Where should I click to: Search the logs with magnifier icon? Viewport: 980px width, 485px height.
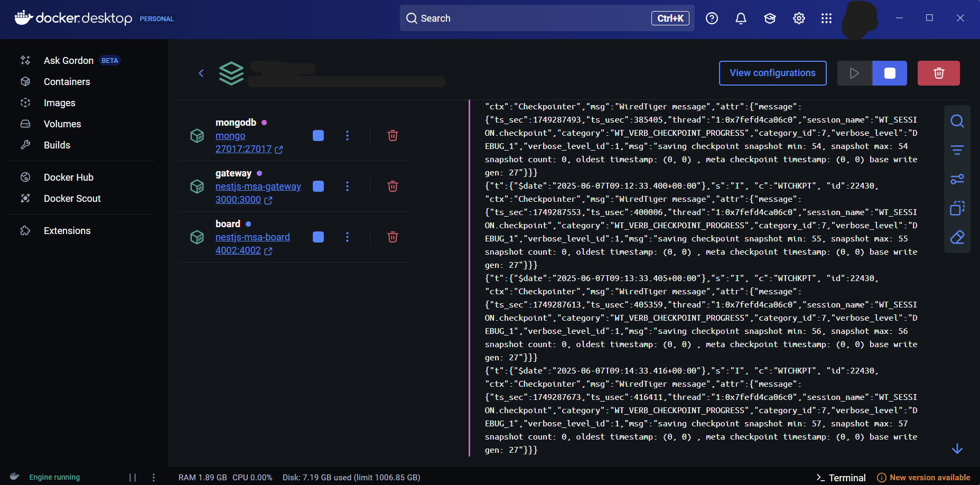pos(957,121)
